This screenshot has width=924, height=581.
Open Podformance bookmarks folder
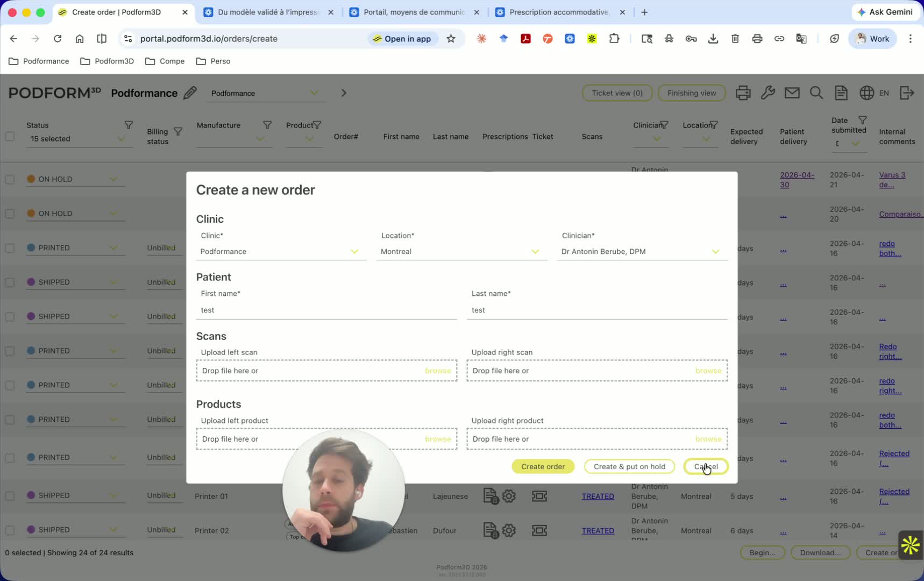[x=39, y=61]
